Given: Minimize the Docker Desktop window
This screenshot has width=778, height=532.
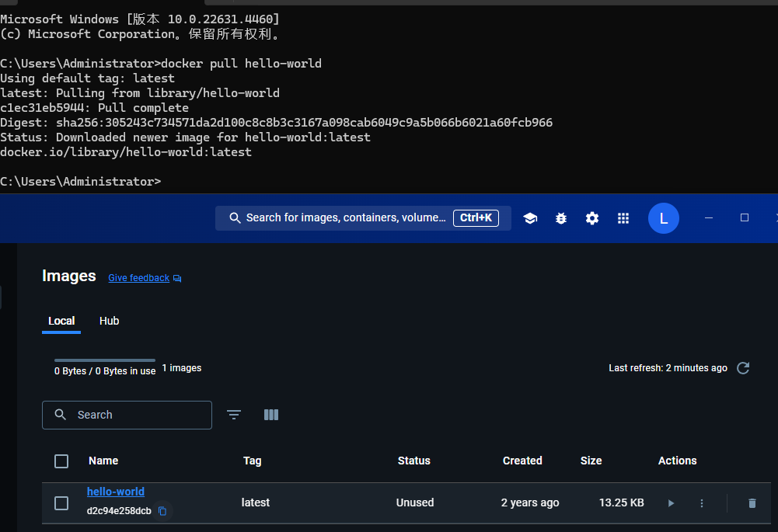Looking at the screenshot, I should pos(709,218).
